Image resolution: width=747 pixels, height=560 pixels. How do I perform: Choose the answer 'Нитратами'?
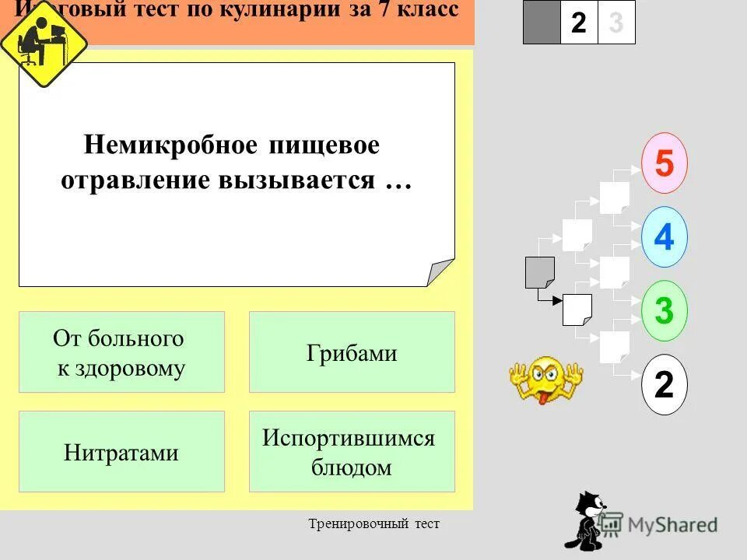121,452
